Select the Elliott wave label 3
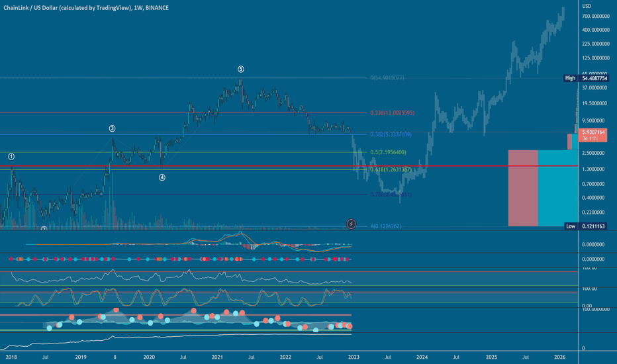Viewport: 617px width, 364px height. coord(112,128)
